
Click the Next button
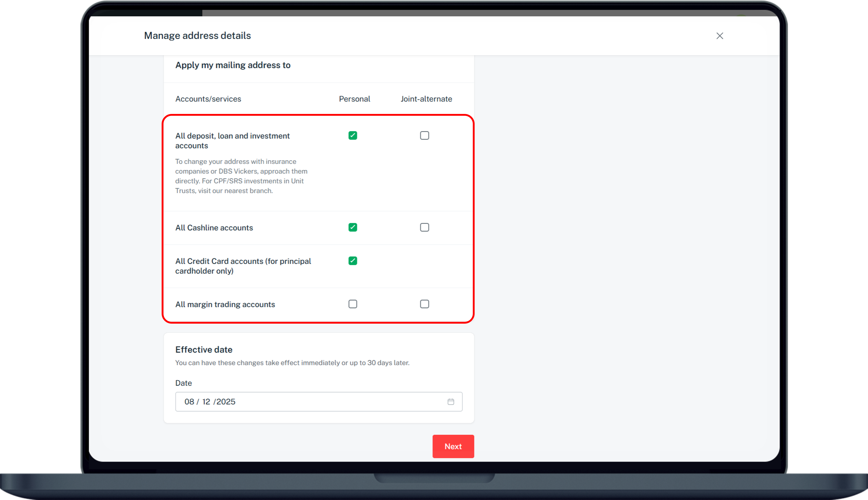pos(453,446)
